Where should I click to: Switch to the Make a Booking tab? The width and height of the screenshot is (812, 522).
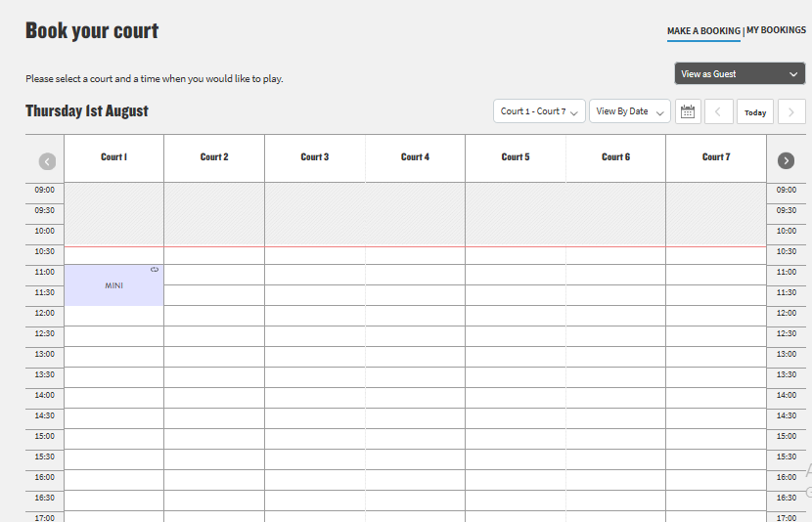[x=703, y=31]
